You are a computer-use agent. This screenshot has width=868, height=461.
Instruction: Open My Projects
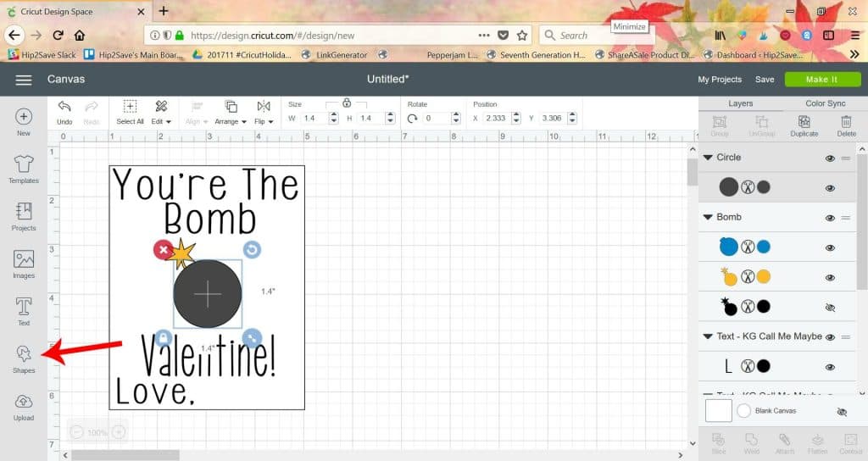point(719,79)
